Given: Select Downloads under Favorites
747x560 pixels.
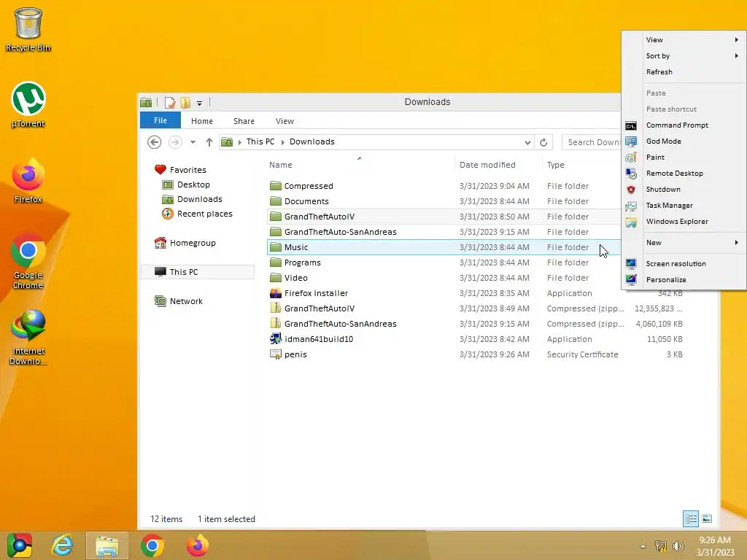Looking at the screenshot, I should coord(192,199).
